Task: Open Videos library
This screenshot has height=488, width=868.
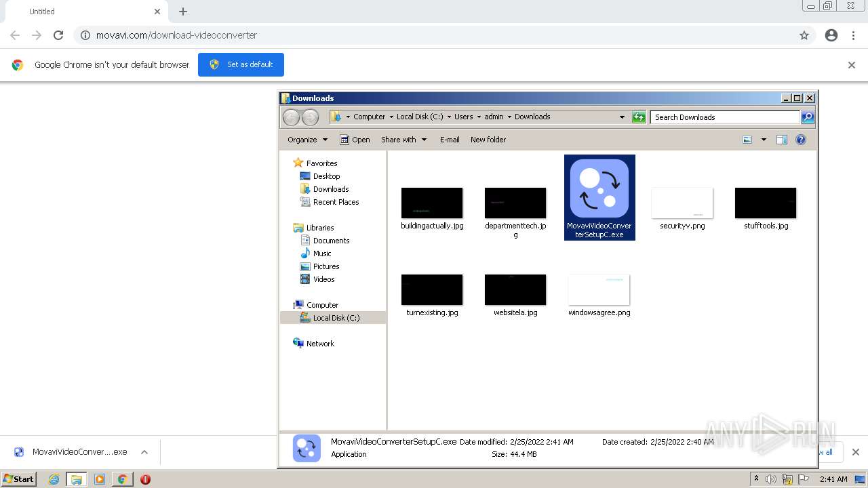Action: point(323,279)
